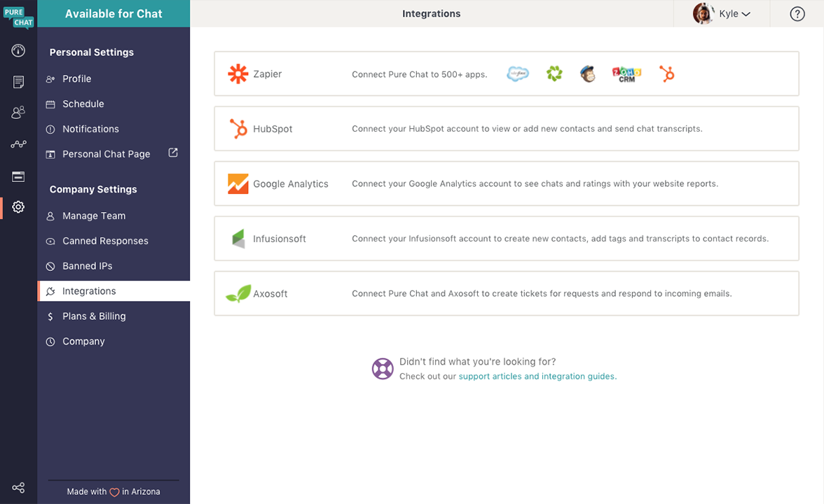Click the HubSpot description text

[x=527, y=129]
